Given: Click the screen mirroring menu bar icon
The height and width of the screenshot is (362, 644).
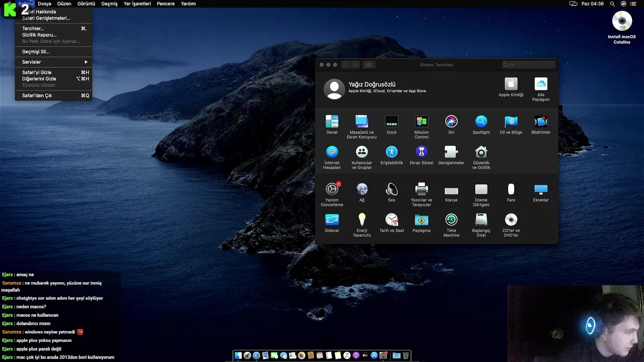Looking at the screenshot, I should pos(573,4).
